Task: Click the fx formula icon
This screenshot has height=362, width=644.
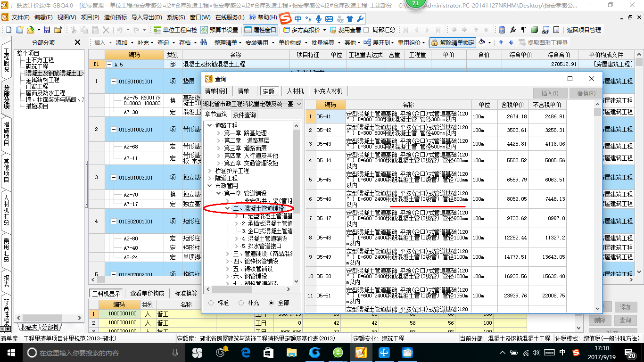Action: pos(513,30)
